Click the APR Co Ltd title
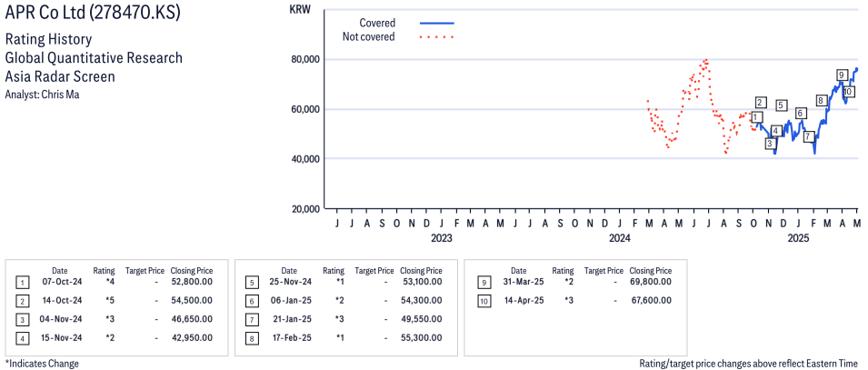This screenshot has height=370, width=868. 93,13
